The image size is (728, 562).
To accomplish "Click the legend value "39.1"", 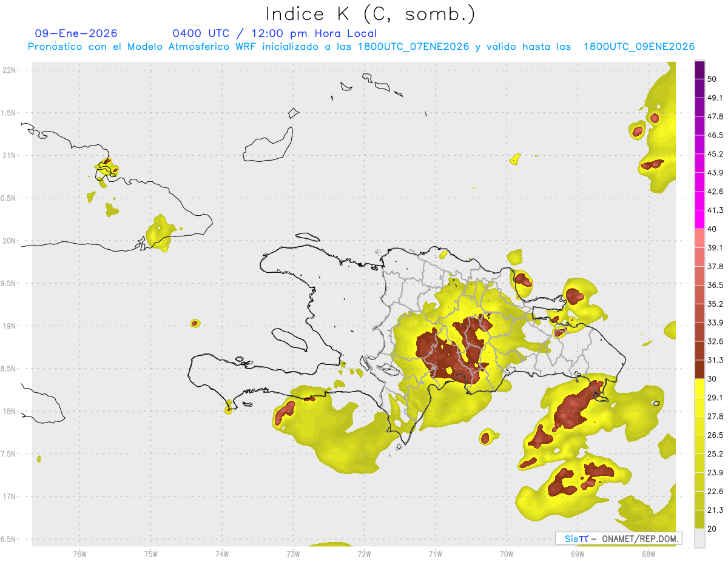I will (715, 247).
